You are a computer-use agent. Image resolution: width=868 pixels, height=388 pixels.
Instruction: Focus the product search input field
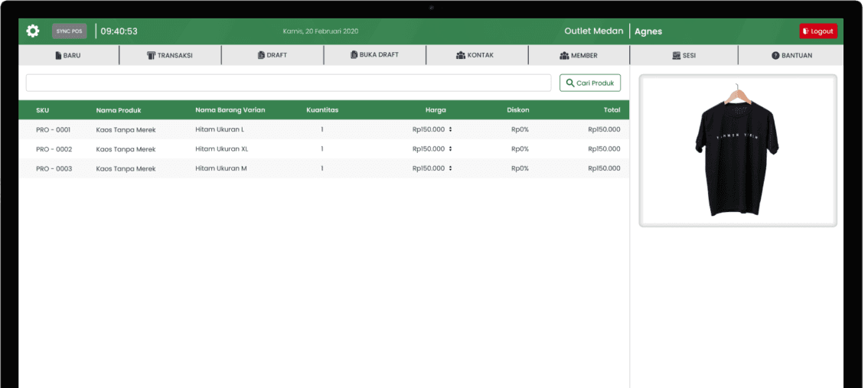click(x=288, y=83)
